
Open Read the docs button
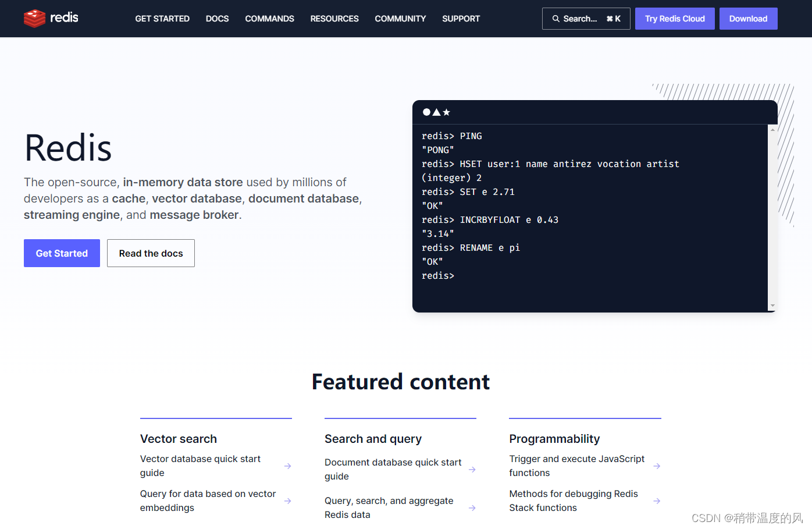pos(151,253)
